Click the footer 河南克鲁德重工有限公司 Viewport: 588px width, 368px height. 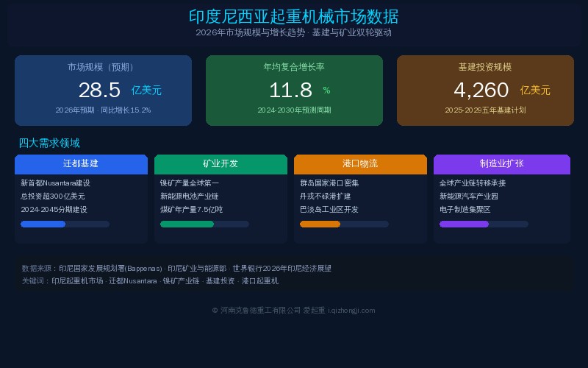(261, 311)
